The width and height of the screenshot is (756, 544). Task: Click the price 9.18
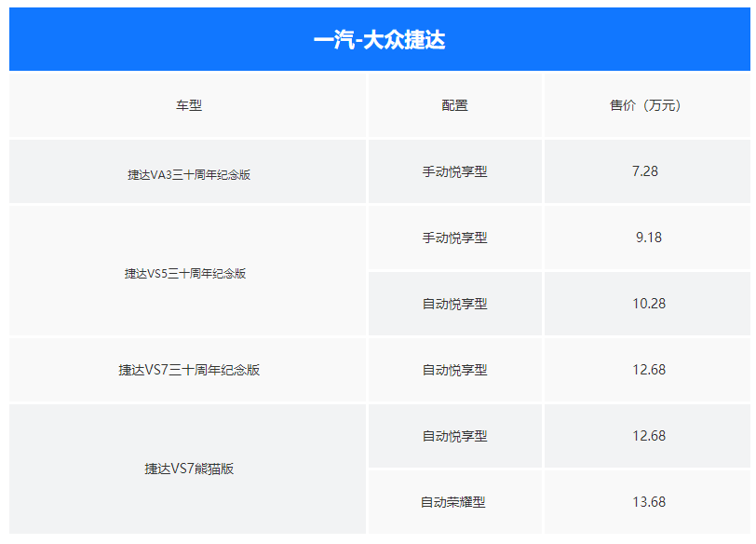(649, 238)
